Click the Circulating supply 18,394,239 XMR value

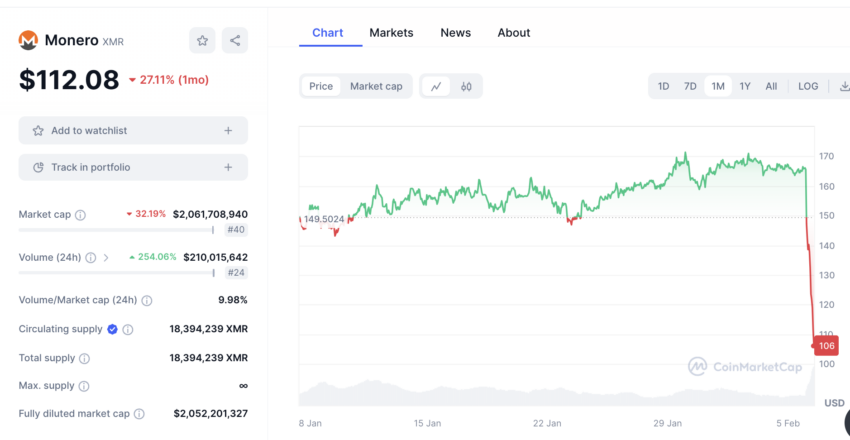tap(209, 329)
